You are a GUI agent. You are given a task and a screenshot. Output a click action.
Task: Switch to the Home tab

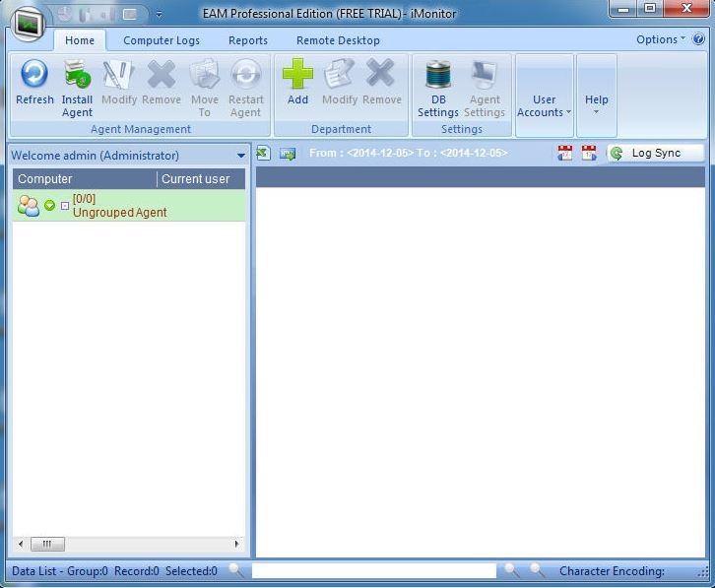(x=80, y=40)
